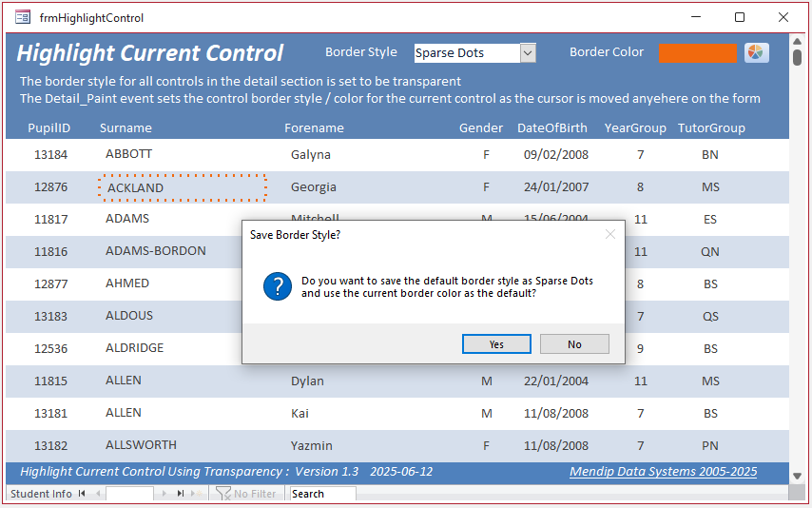Image resolution: width=812 pixels, height=508 pixels.
Task: Click No in the dialog
Action: 574,344
